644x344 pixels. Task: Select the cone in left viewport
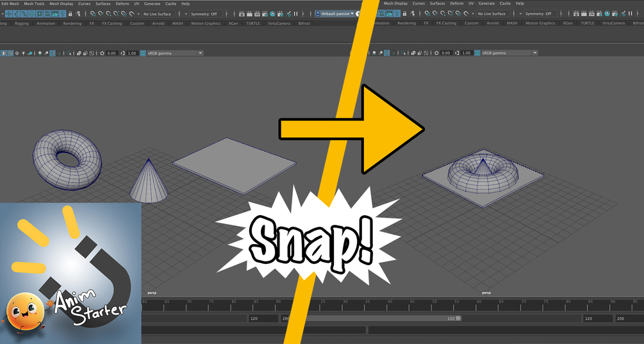point(149,184)
